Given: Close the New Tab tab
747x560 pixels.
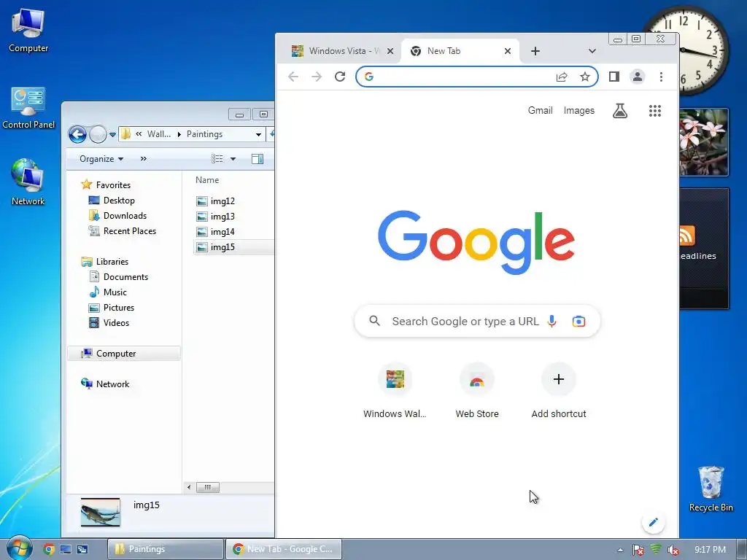Looking at the screenshot, I should click(x=508, y=51).
